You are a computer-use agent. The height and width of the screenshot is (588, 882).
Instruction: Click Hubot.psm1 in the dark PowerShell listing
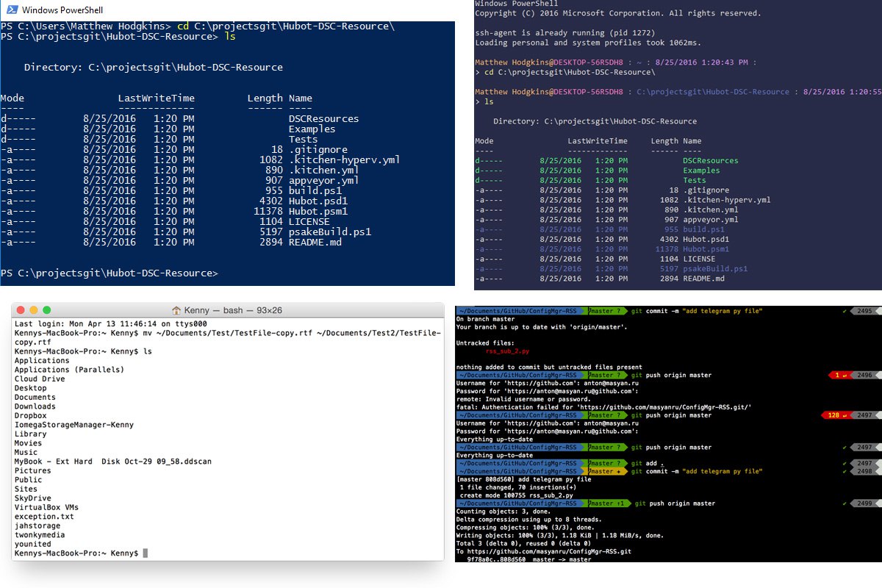click(706, 249)
